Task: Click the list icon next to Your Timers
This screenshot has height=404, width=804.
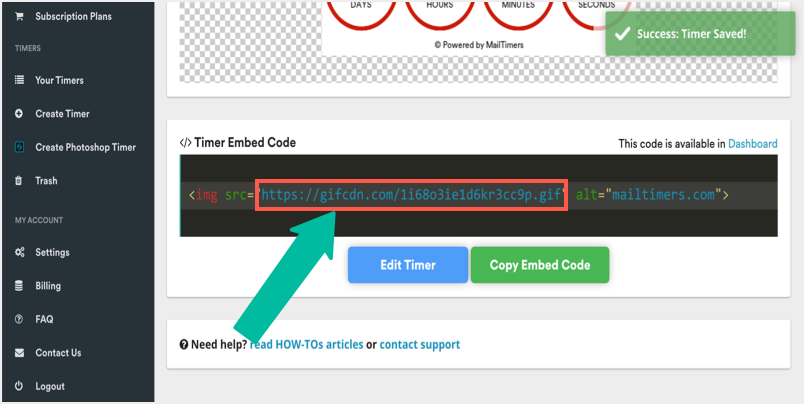Action: tap(19, 80)
